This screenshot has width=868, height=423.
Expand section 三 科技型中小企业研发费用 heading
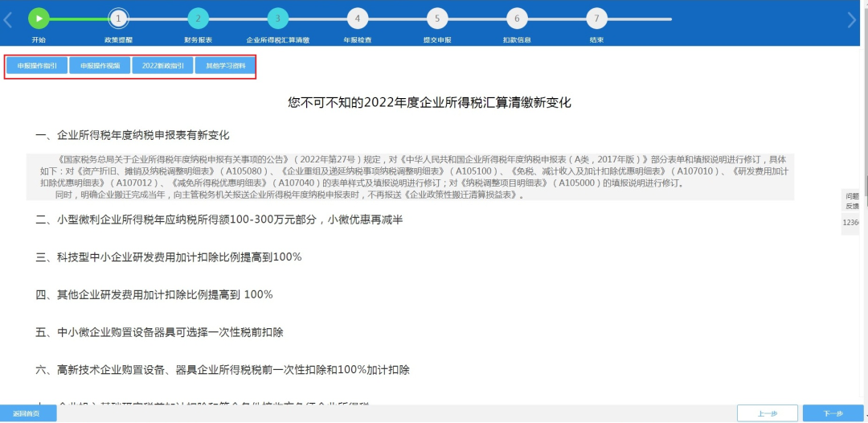pyautogui.click(x=169, y=257)
